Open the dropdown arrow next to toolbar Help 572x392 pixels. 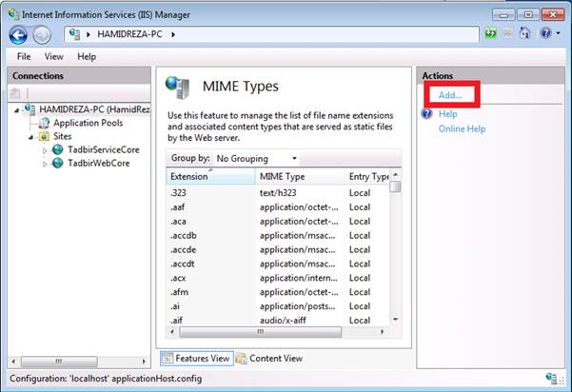[x=559, y=34]
